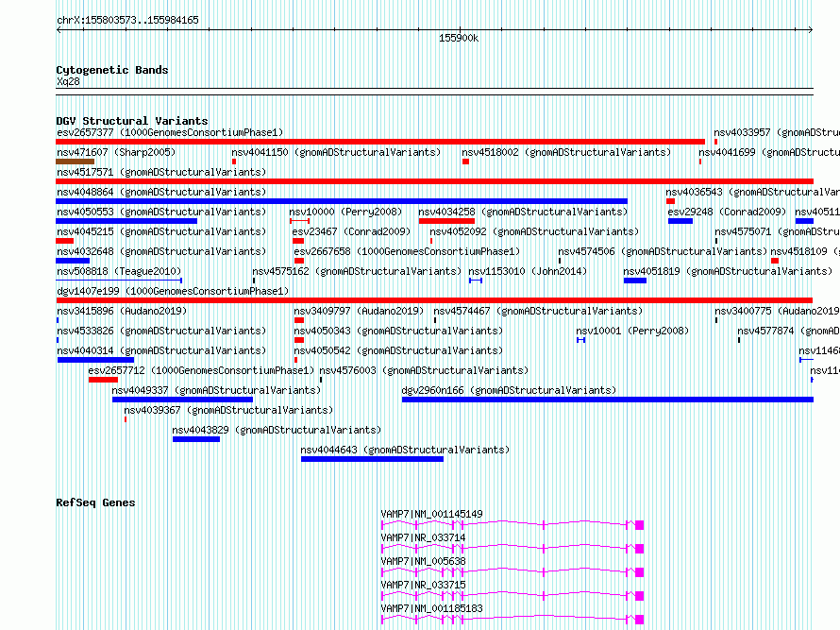
Task: Select the nsv4048864 blue variant bar
Action: [x=342, y=201]
